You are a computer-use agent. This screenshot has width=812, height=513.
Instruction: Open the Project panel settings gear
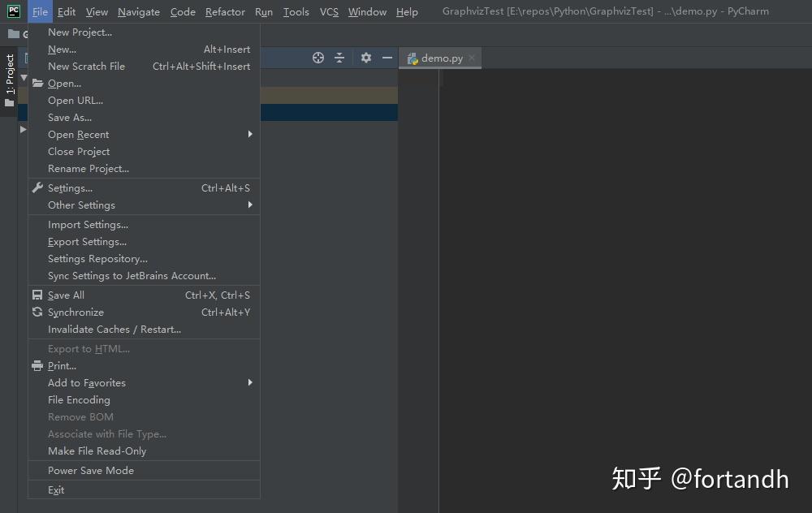point(365,58)
